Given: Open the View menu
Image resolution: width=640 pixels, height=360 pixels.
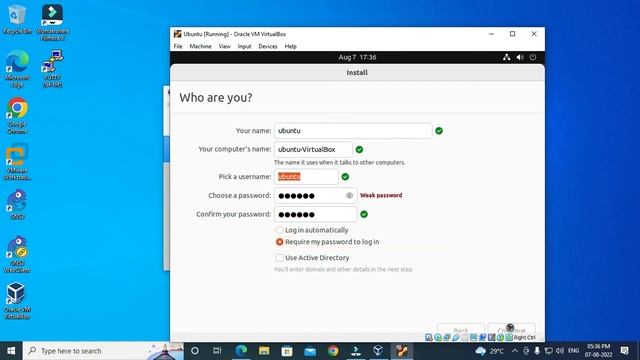Looking at the screenshot, I should click(x=224, y=47).
